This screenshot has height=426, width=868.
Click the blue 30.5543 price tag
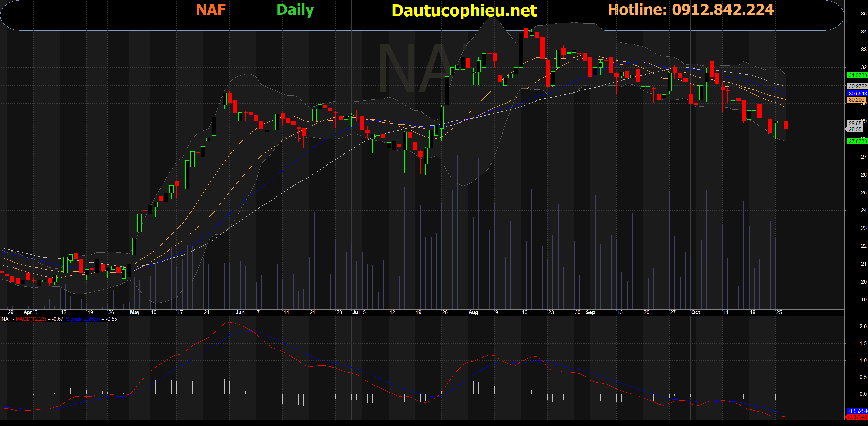(x=857, y=94)
